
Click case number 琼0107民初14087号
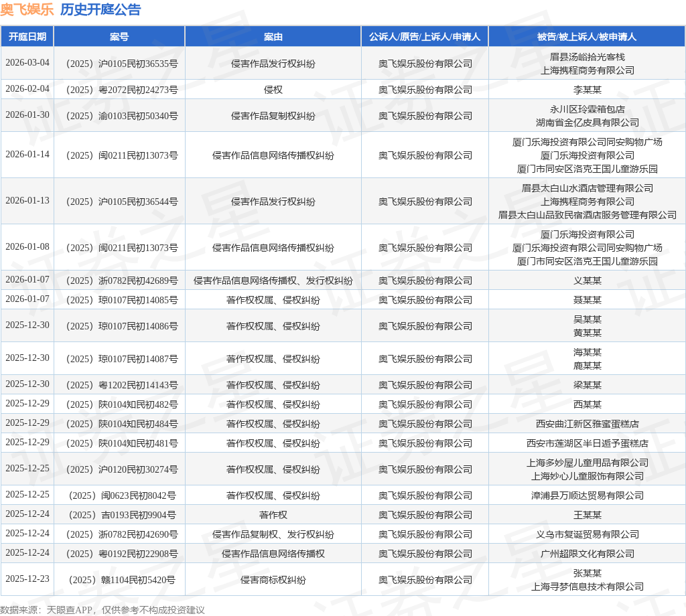[122, 360]
